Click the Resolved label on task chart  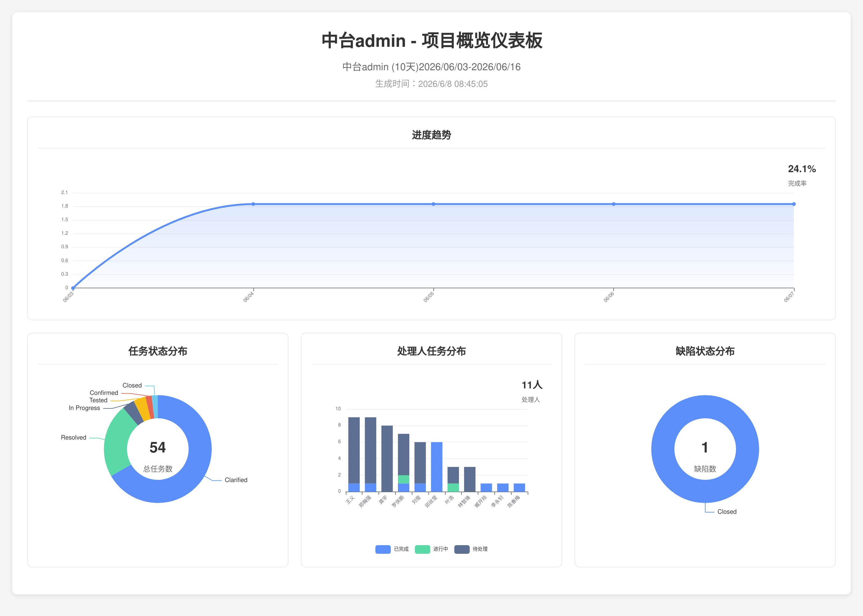(74, 438)
